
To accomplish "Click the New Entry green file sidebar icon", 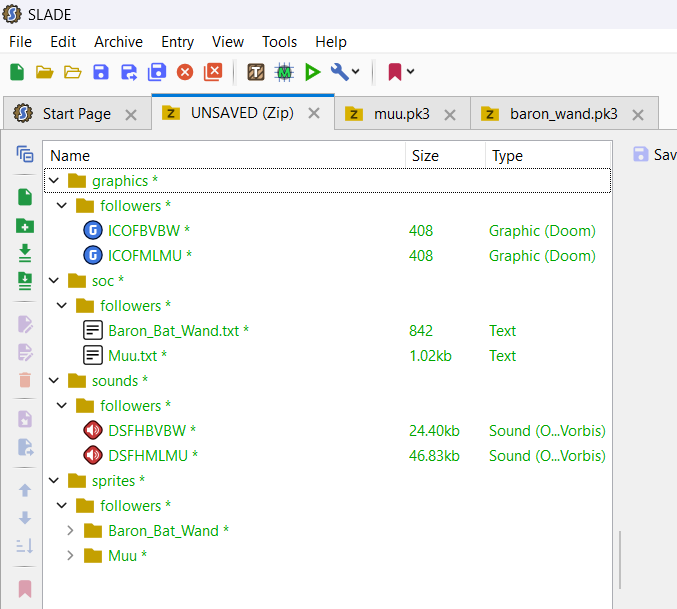I will point(25,197).
